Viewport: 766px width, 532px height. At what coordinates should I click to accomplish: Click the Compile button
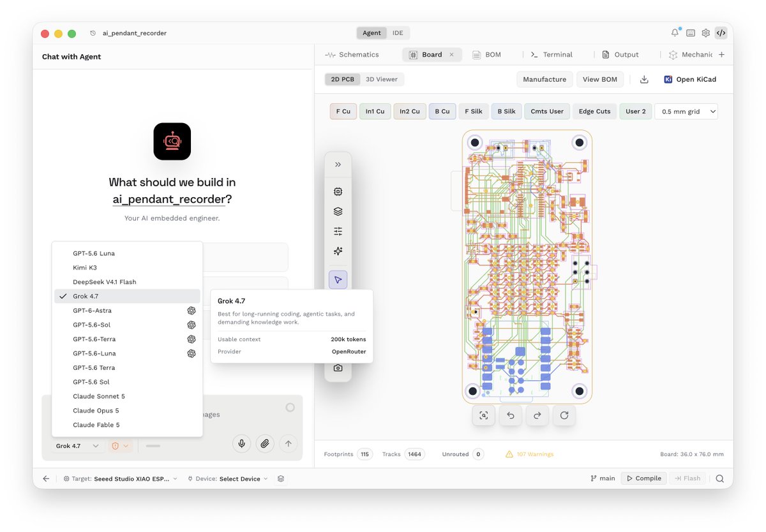pyautogui.click(x=643, y=478)
